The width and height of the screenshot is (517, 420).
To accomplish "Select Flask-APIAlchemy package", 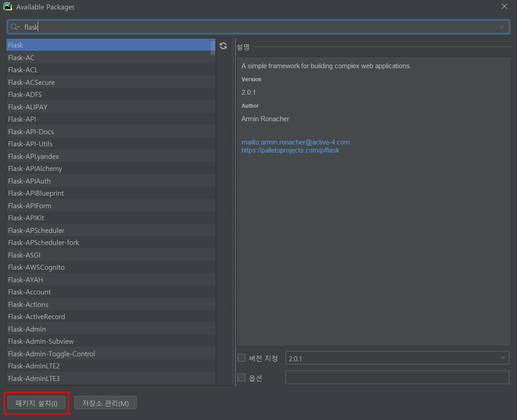I will [111, 169].
